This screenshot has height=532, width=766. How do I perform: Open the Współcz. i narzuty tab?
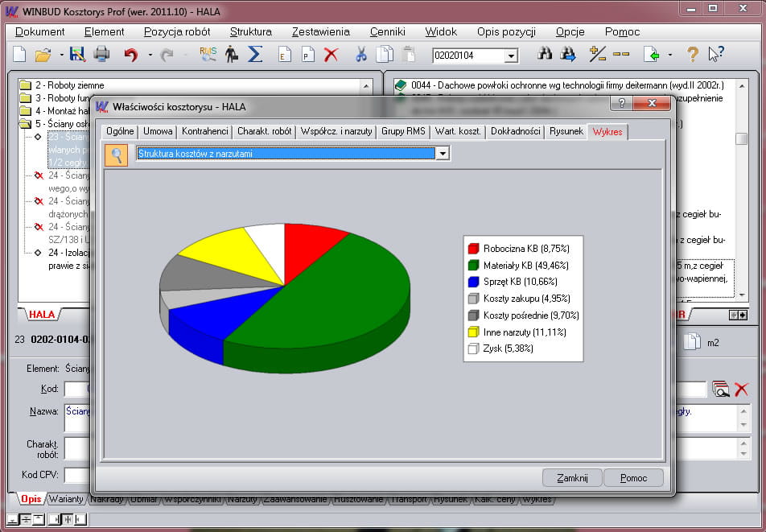click(336, 131)
